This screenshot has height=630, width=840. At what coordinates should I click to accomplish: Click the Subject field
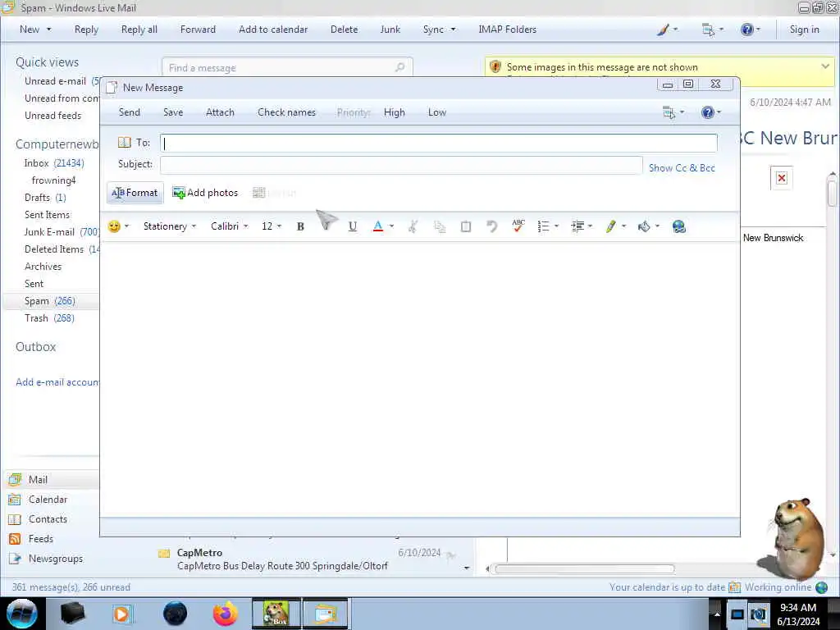coord(400,164)
